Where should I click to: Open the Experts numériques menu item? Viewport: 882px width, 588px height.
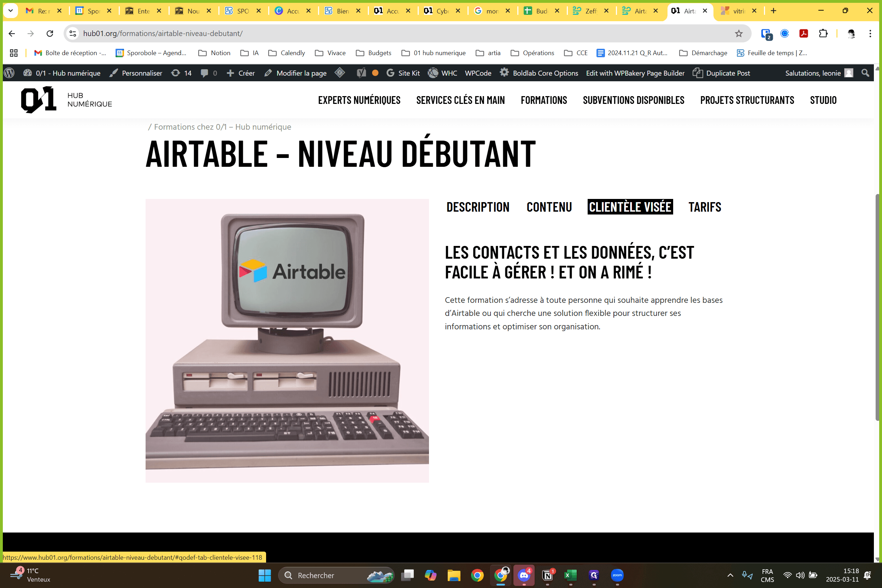[x=359, y=100]
